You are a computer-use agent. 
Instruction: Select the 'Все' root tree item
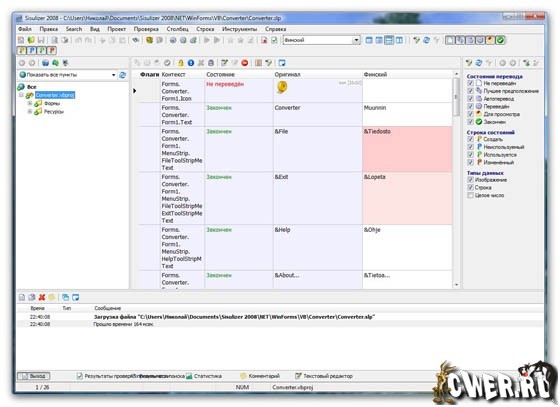coord(31,87)
